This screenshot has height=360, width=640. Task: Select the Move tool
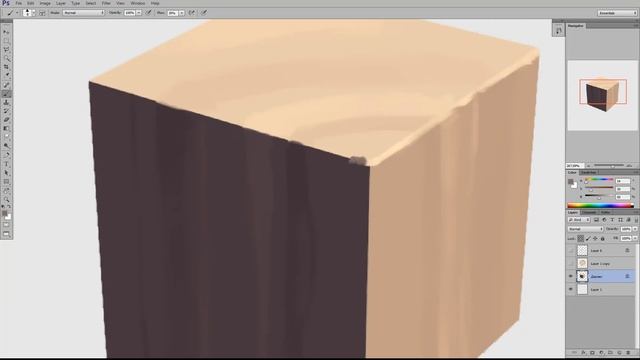click(6, 32)
